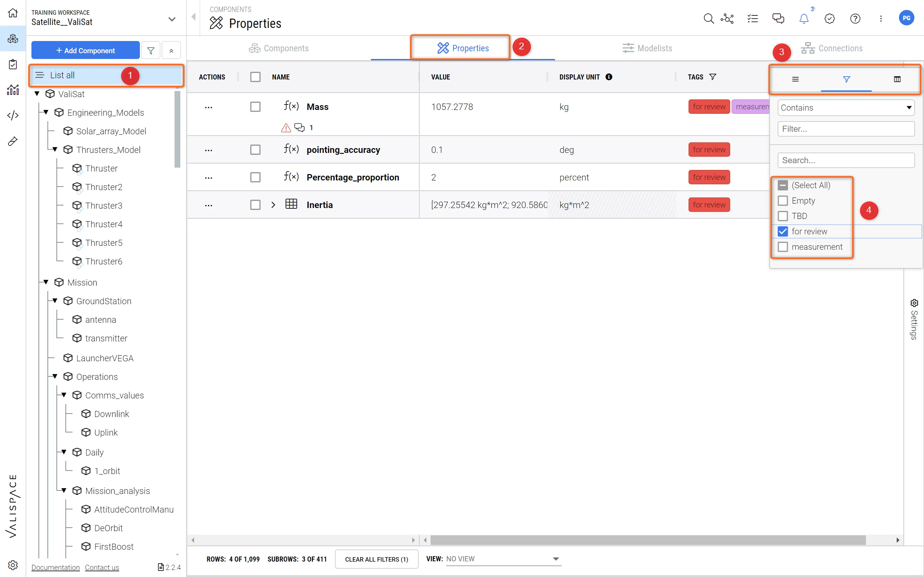Open the home icon in left sidebar

[13, 13]
